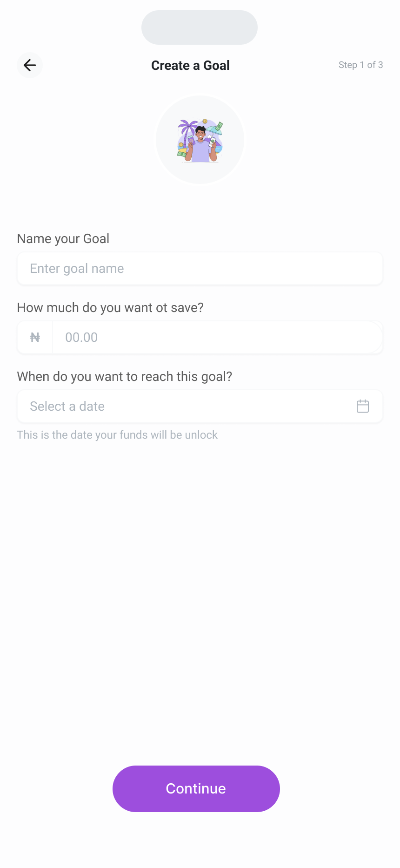Open the calendar icon on date field
Image resolution: width=400 pixels, height=868 pixels.
click(x=362, y=406)
